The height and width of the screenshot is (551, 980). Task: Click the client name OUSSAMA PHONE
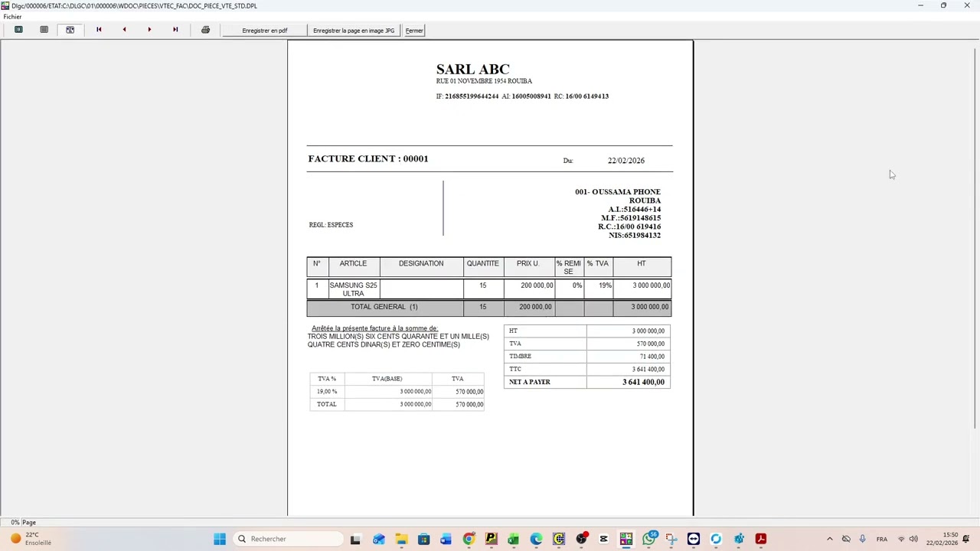626,192
